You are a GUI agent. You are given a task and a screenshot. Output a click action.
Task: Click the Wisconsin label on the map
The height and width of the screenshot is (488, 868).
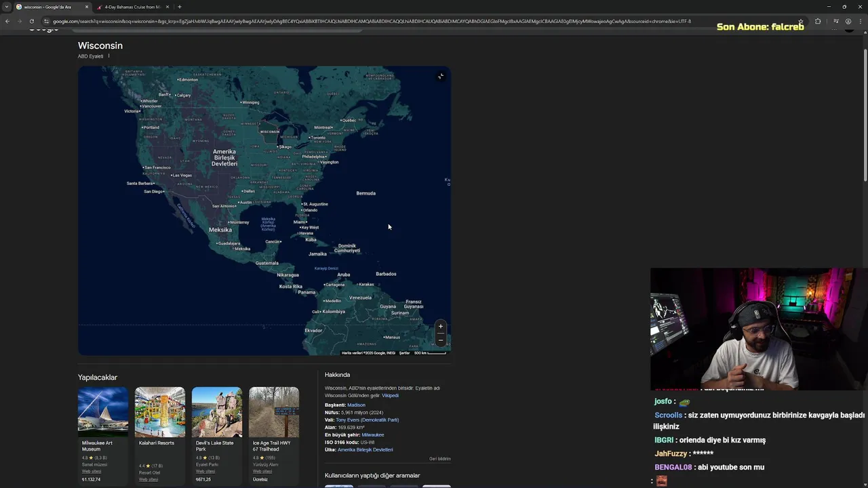click(x=270, y=131)
